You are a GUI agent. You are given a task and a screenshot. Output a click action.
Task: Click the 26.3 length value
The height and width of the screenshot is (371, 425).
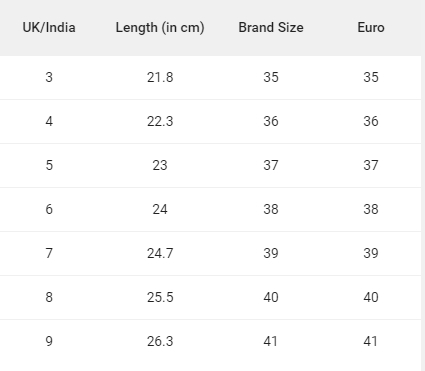pos(160,341)
